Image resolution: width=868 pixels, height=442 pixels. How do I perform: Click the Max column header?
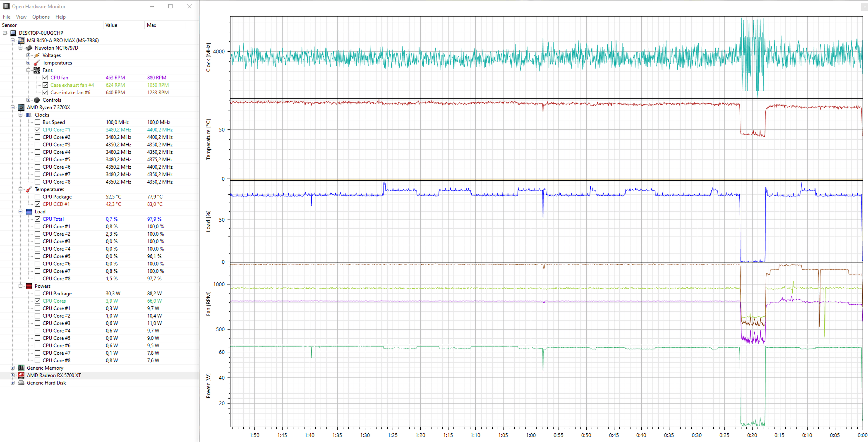click(x=152, y=25)
